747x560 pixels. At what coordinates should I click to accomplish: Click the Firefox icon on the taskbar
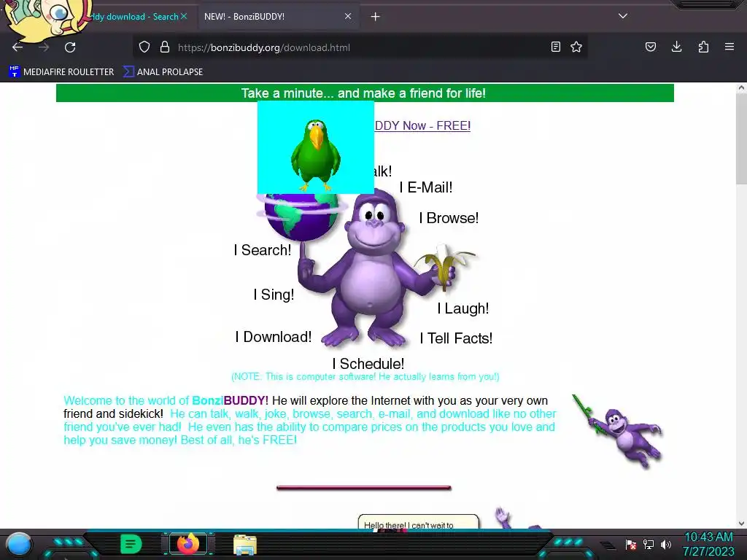click(x=188, y=543)
